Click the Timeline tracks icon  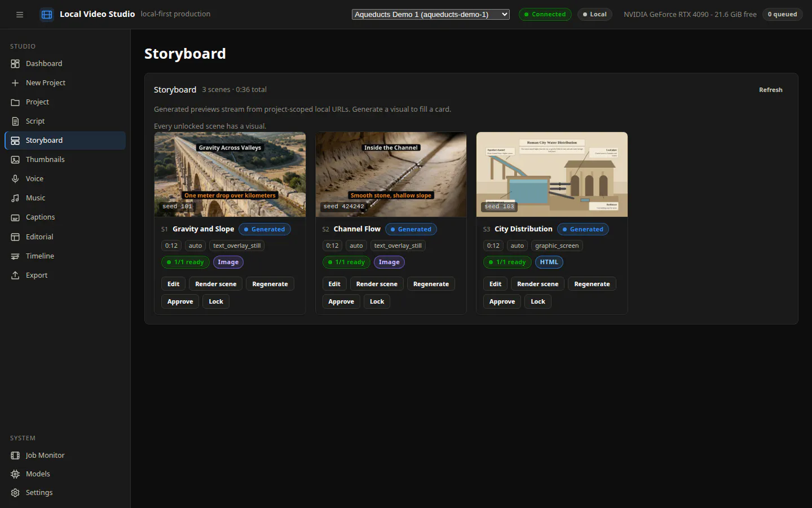click(15, 256)
